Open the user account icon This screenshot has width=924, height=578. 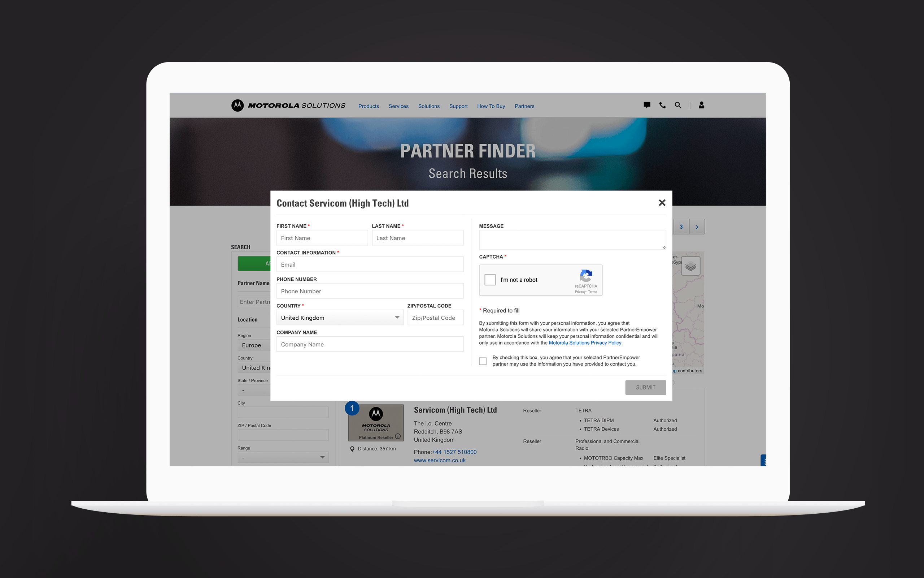[701, 105]
